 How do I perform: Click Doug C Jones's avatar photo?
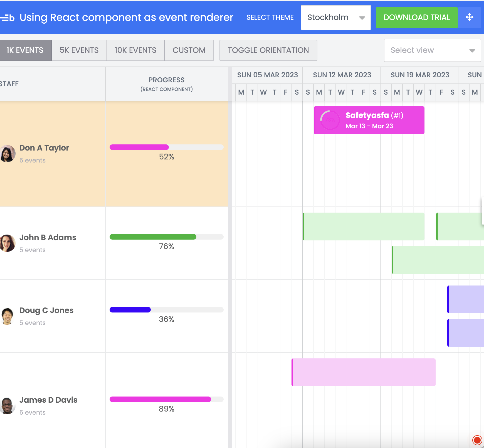tap(8, 316)
